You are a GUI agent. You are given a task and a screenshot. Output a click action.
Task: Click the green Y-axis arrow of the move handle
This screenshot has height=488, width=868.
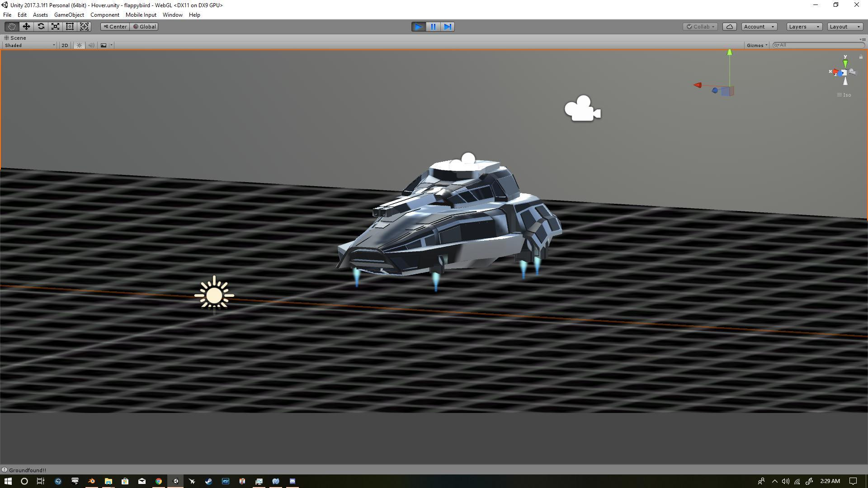tap(729, 53)
